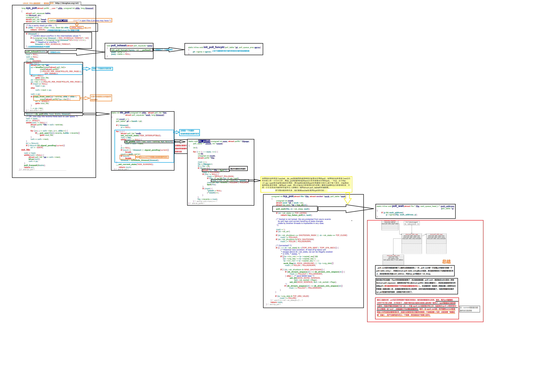
Task: Click the '/* Connected? */' comment
Action: coord(284,246)
